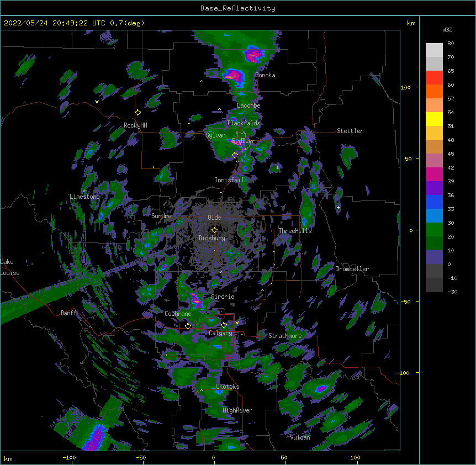Click the magenta 39 dBZ legend swatch
This screenshot has width=476, height=465.
click(434, 174)
